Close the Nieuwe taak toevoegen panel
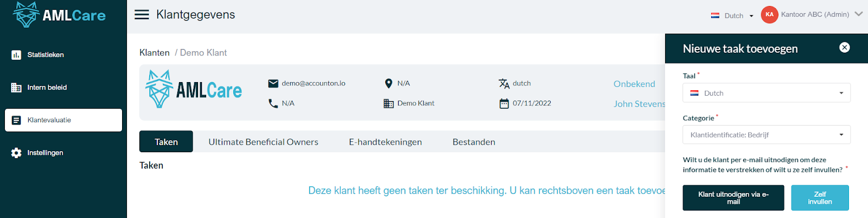Viewport: 868px width, 218px height. tap(845, 47)
